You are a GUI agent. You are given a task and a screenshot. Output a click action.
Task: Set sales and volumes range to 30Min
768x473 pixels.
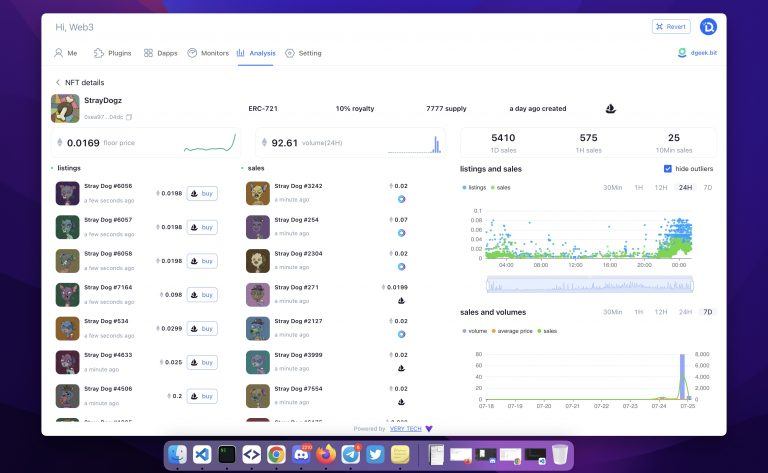click(x=612, y=312)
